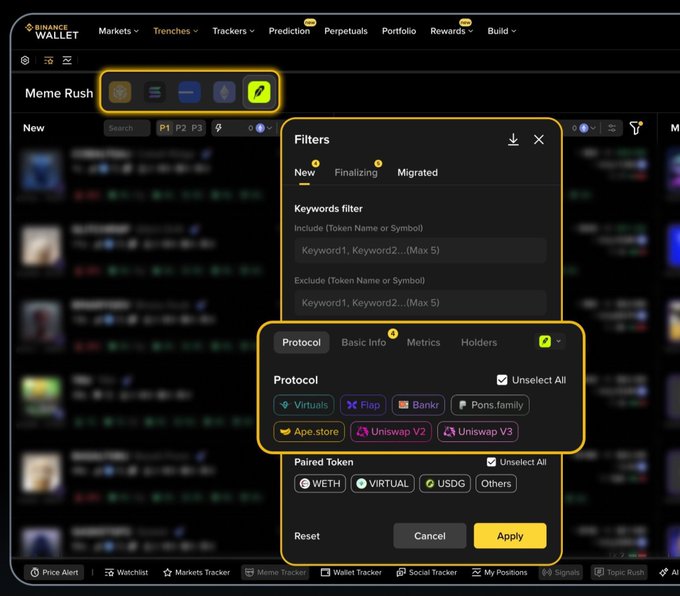This screenshot has height=596, width=680.
Task: Toggle the Flap protocol chip
Action: [363, 405]
